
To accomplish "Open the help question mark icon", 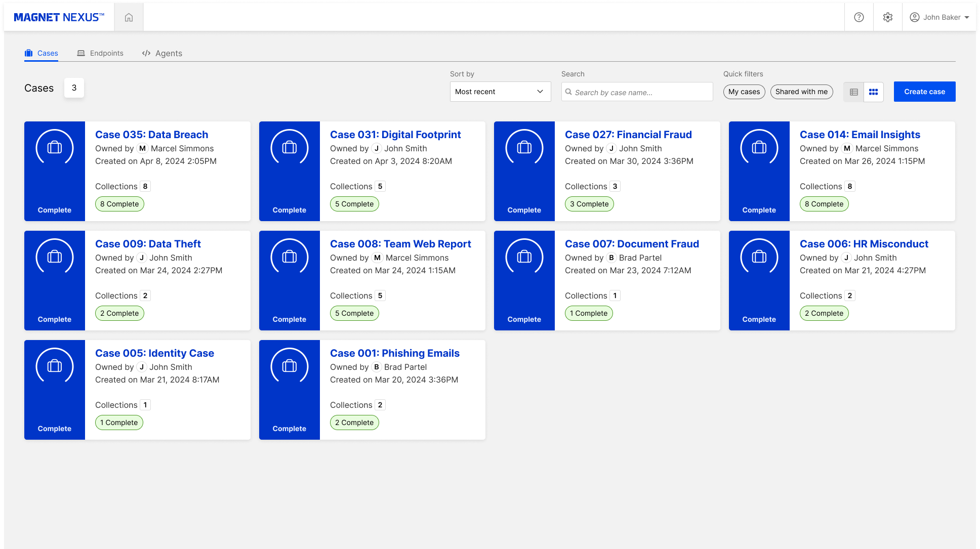I will [859, 17].
